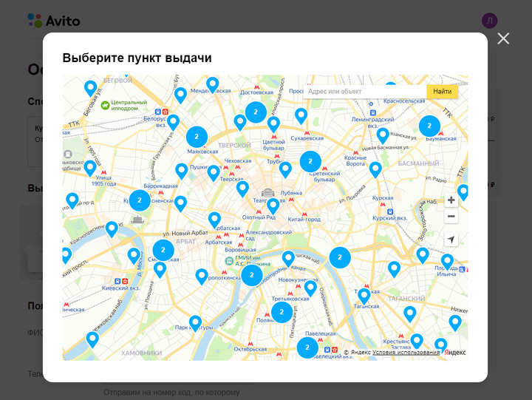Viewport: 532px width, 400px height.
Task: Open the Условия использования link
Action: pos(406,353)
